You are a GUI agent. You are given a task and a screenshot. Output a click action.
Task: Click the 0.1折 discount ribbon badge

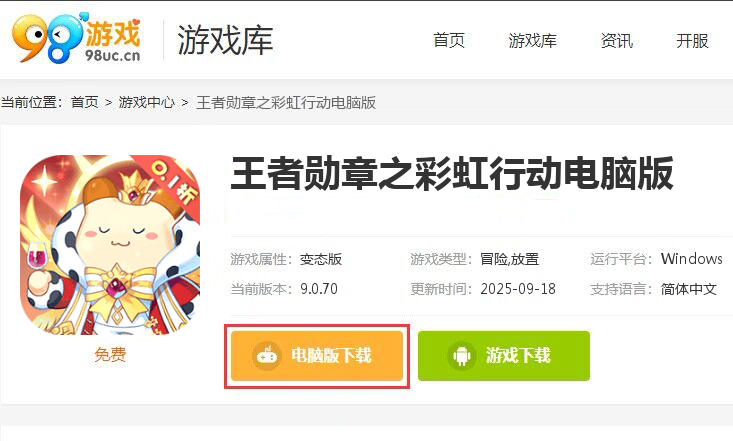174,182
